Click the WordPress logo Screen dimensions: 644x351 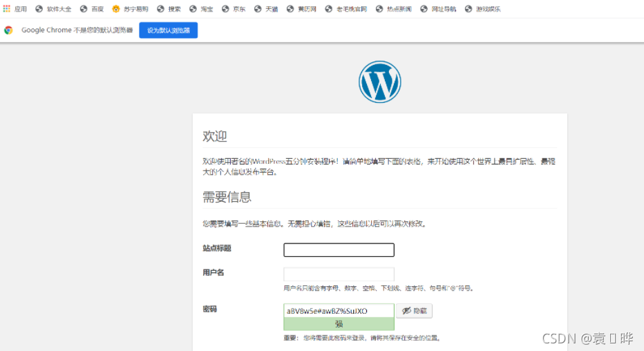click(379, 82)
